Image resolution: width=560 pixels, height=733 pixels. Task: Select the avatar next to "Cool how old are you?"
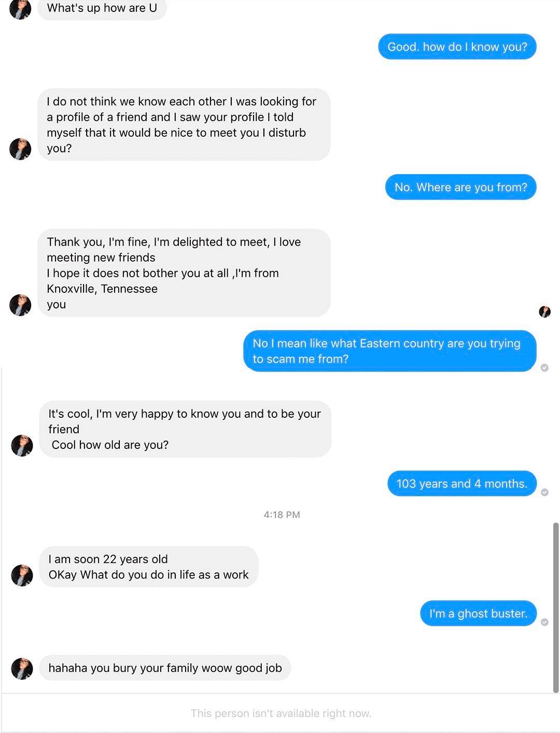(x=22, y=445)
